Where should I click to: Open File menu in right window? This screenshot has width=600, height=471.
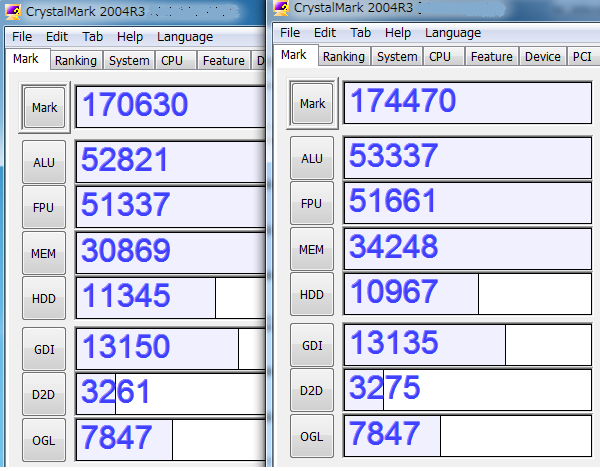coord(290,33)
